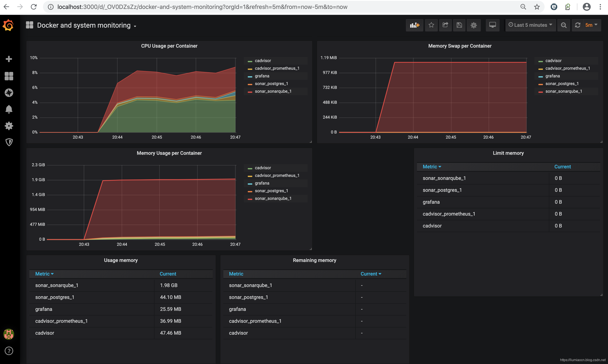Open the user avatar profile menu
This screenshot has height=364, width=608.
click(9, 334)
